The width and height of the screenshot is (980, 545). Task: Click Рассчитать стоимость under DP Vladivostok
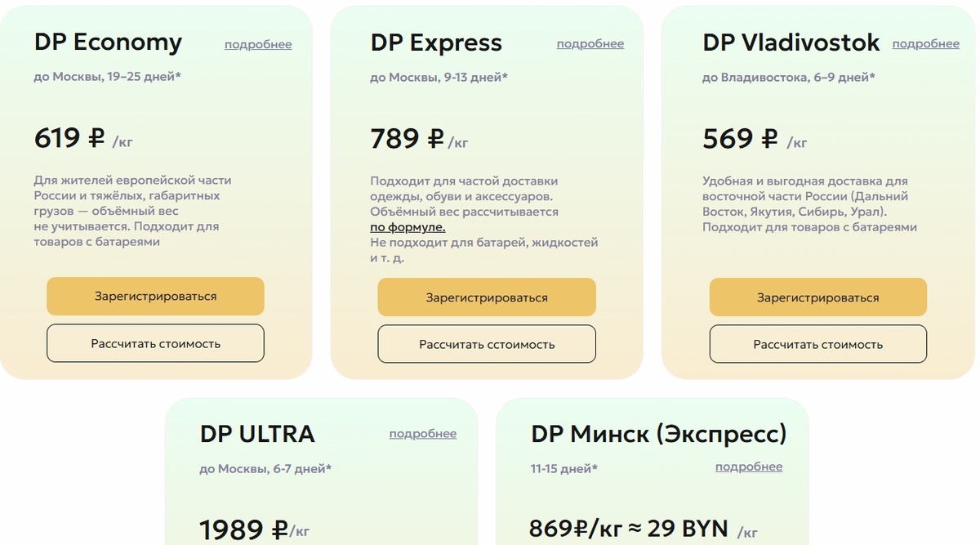pyautogui.click(x=817, y=344)
